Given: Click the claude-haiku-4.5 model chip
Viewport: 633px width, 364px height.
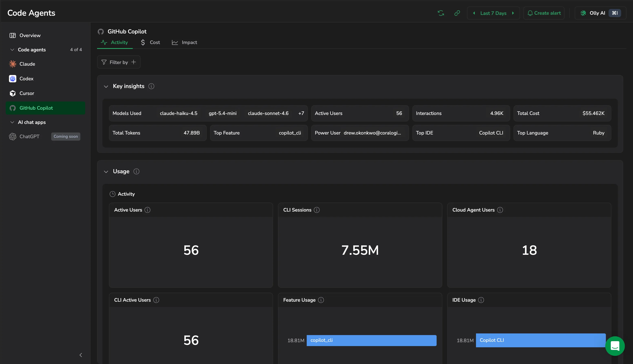Looking at the screenshot, I should pyautogui.click(x=179, y=113).
